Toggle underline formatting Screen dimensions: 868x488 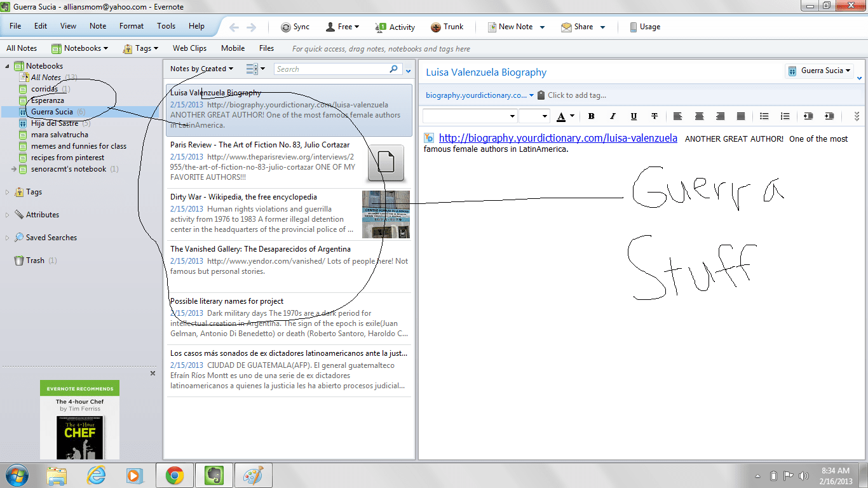(634, 116)
